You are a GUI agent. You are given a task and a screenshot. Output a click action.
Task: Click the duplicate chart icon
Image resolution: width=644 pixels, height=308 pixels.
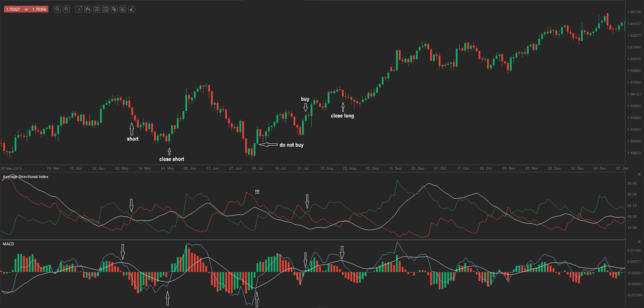(x=114, y=9)
